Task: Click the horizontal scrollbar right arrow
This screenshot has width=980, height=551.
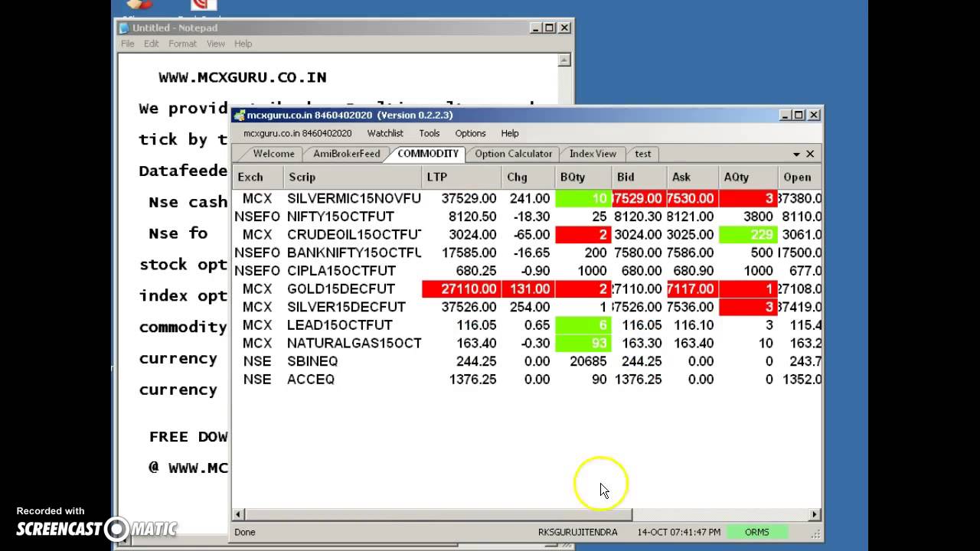Action: 815,514
